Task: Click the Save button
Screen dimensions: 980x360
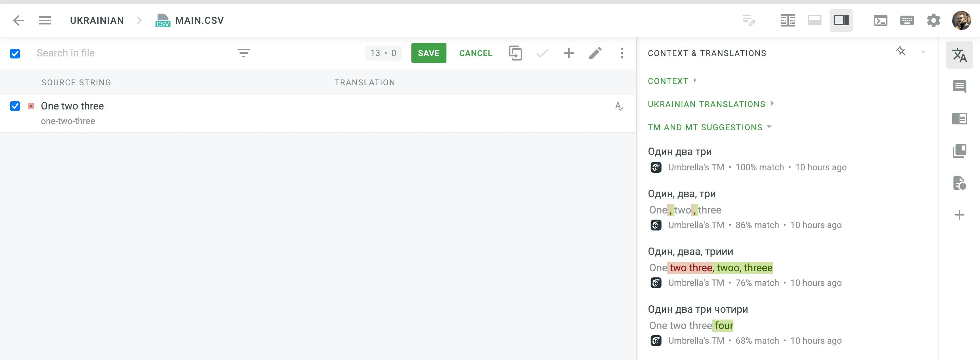Action: (x=428, y=53)
